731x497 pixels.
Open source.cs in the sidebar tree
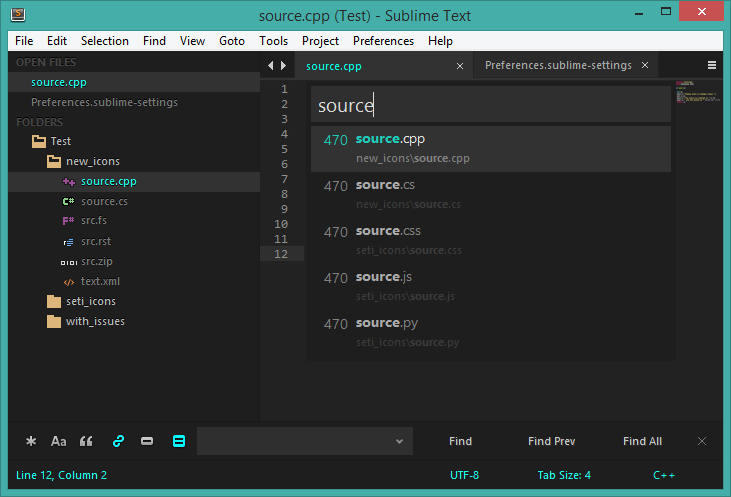coord(104,201)
